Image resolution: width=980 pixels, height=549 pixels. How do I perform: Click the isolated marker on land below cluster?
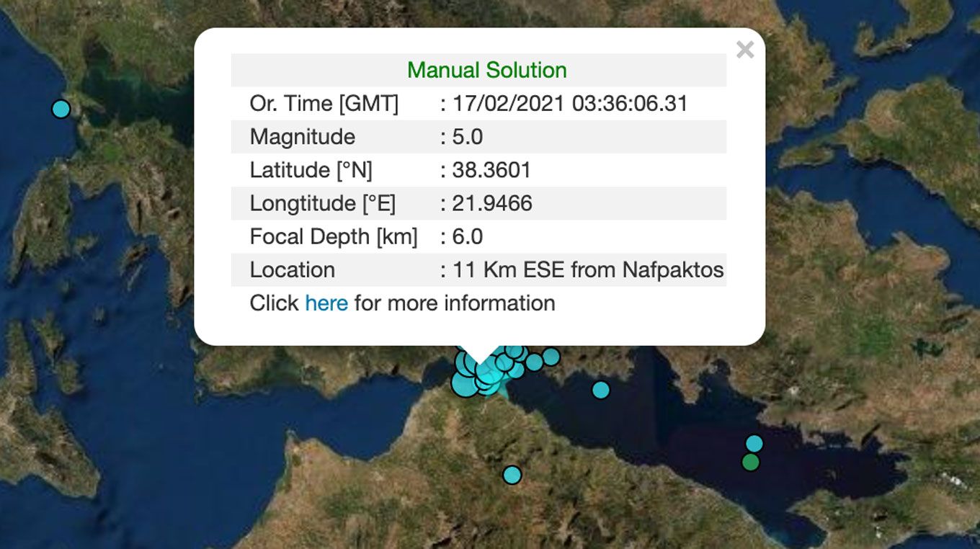coord(512,475)
